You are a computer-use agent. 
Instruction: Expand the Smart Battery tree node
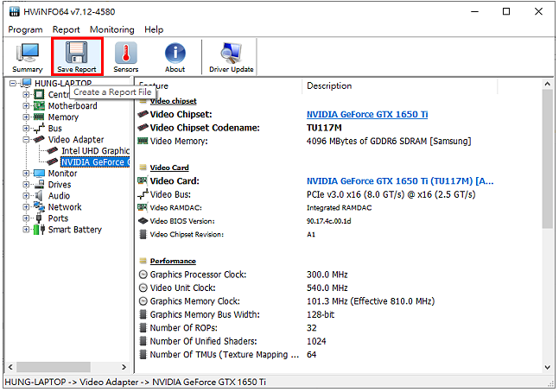(26, 230)
